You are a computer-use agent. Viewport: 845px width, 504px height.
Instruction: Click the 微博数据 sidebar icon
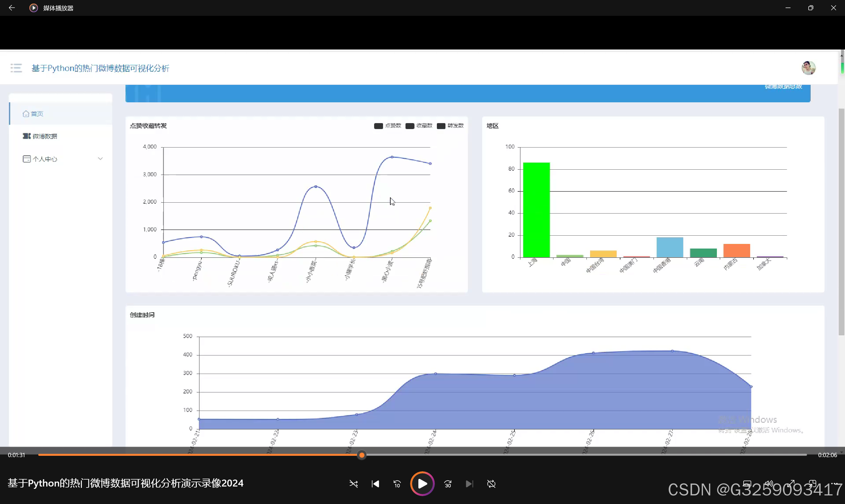(26, 136)
